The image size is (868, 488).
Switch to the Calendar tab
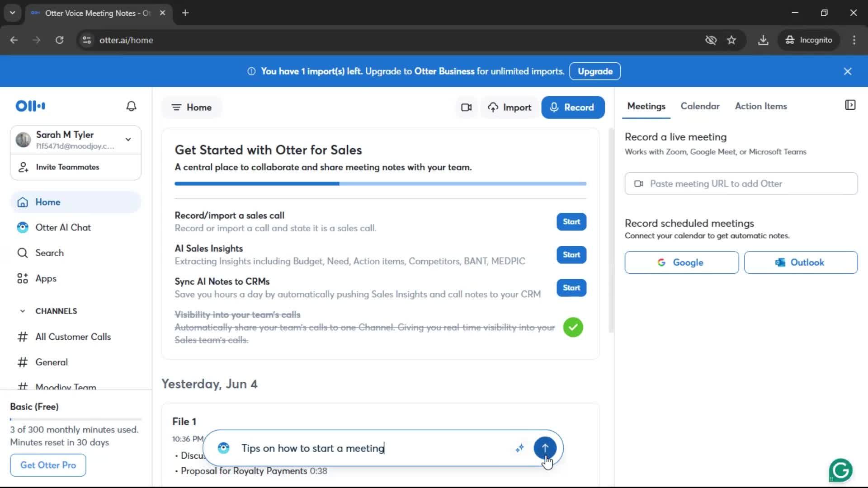tap(700, 106)
